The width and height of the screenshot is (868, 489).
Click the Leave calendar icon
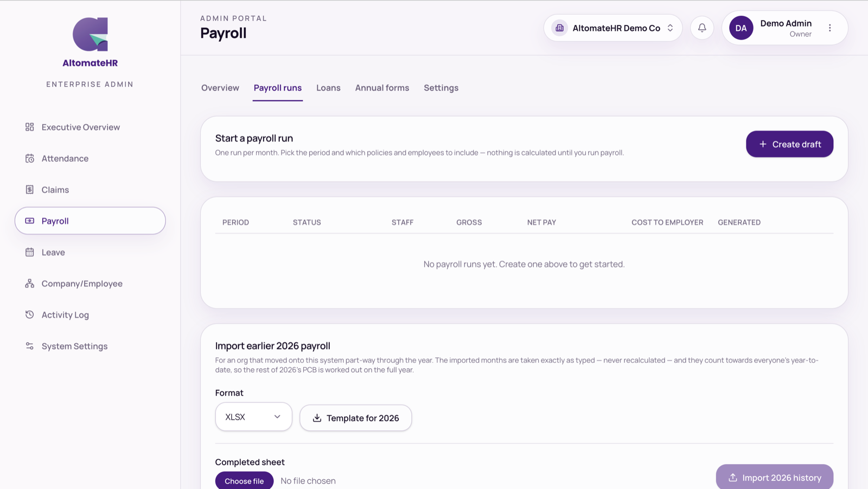30,252
